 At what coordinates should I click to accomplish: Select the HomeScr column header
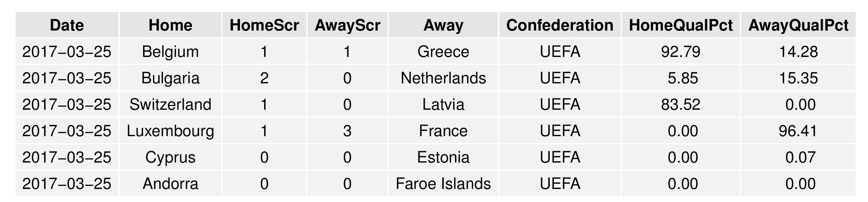tap(264, 25)
